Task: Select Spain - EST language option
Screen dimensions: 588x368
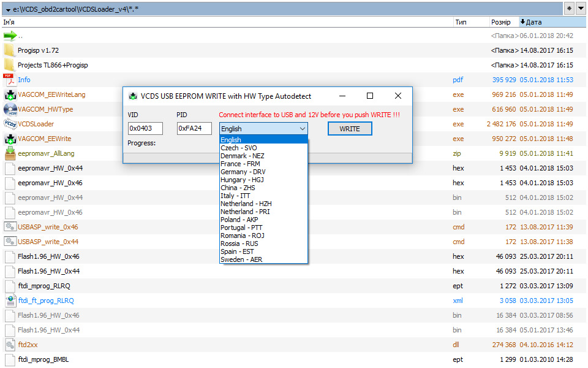Action: coord(263,251)
